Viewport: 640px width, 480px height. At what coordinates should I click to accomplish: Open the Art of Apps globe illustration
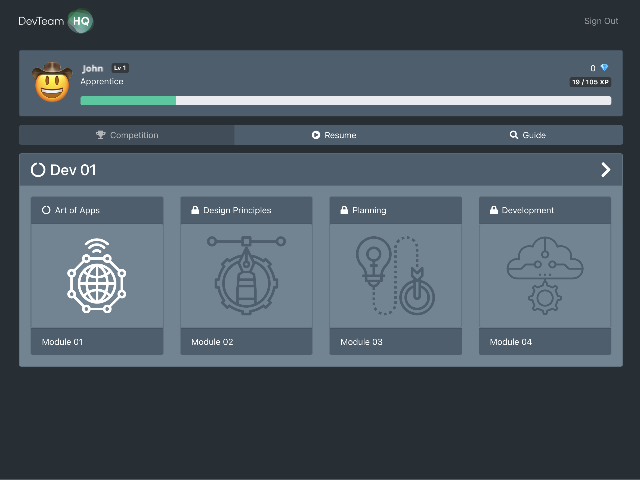[97, 275]
